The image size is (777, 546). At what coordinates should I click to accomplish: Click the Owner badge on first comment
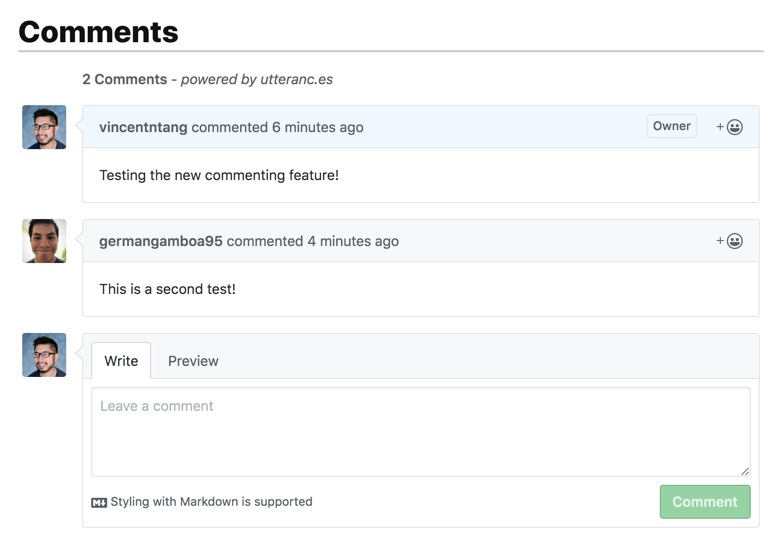[671, 126]
